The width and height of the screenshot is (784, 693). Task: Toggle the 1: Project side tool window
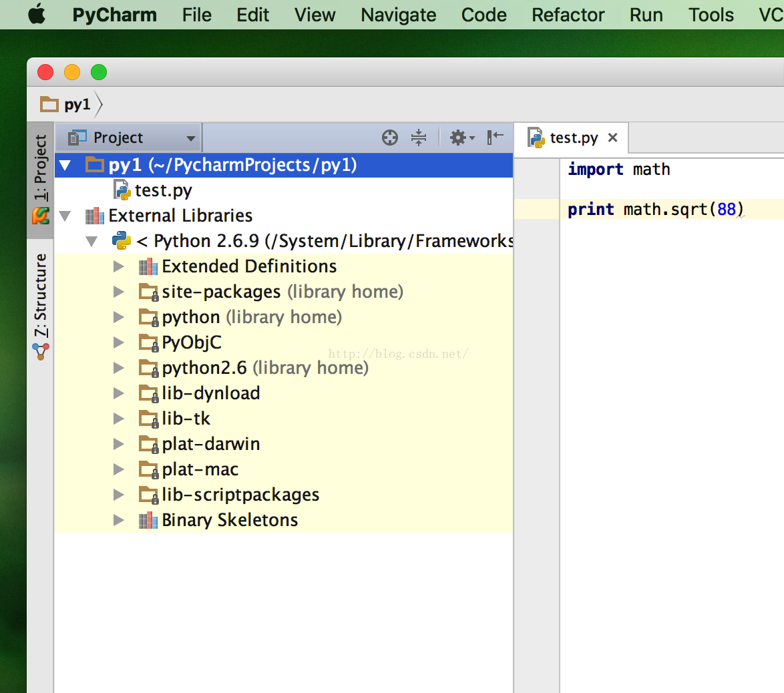[x=41, y=180]
